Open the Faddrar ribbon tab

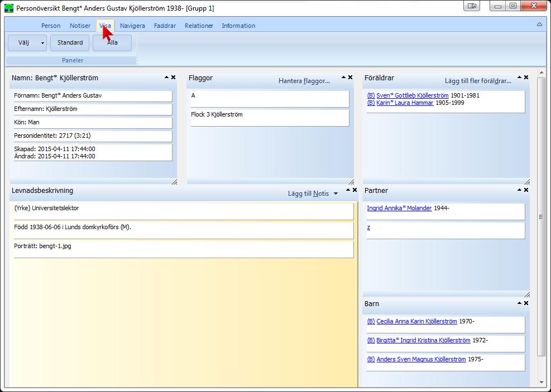(165, 26)
